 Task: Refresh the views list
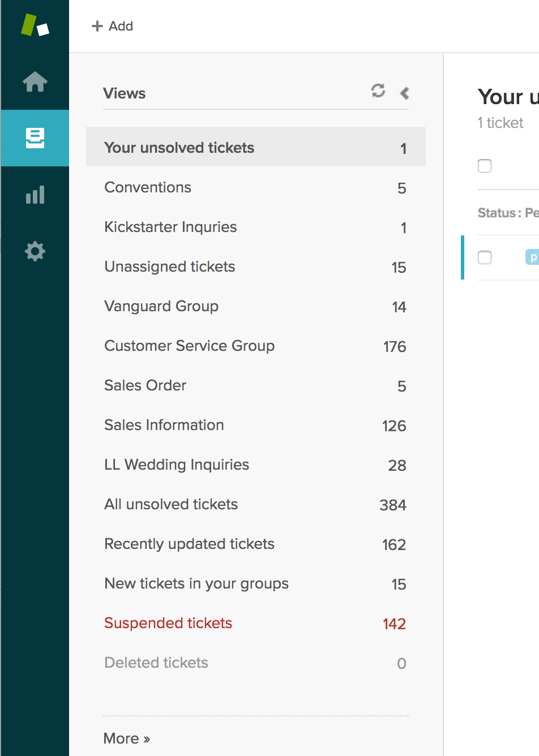tap(378, 91)
